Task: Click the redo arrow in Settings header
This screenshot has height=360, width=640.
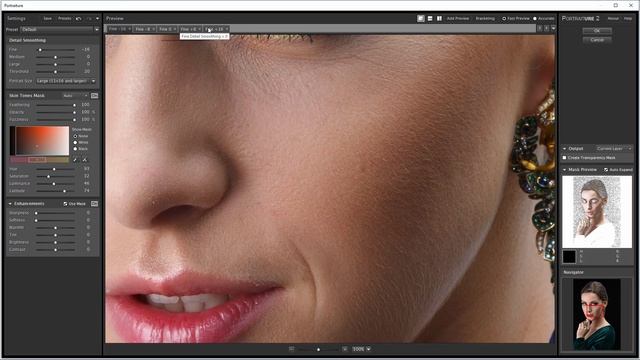Action: click(x=89, y=18)
